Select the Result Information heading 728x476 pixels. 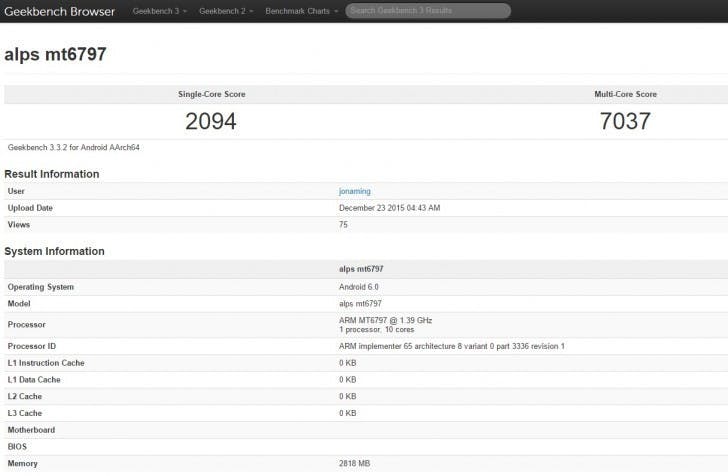(52, 174)
